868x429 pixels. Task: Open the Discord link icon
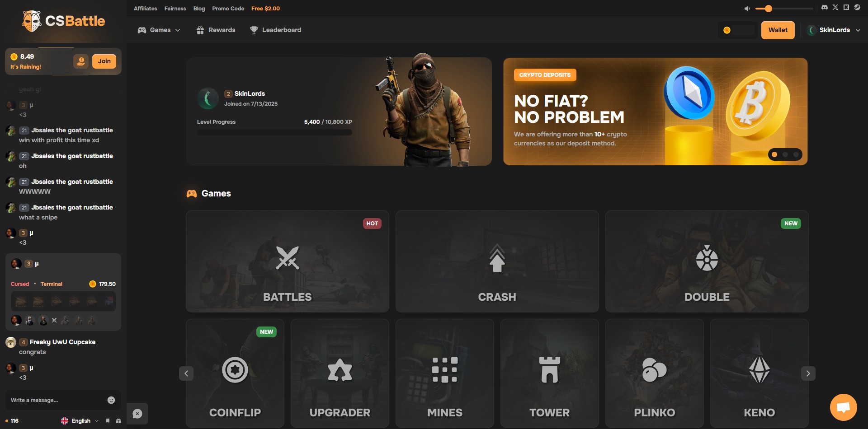(825, 8)
